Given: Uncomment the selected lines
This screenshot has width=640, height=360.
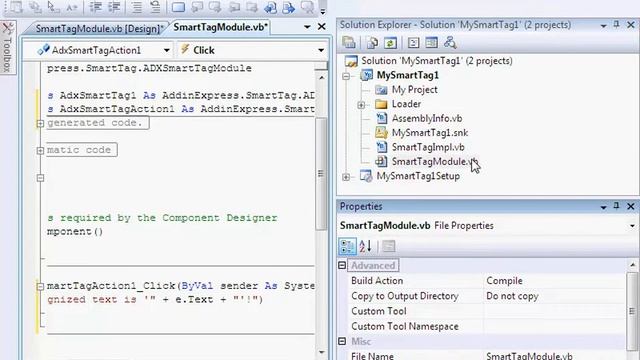Looking at the screenshot, I should 155,7.
